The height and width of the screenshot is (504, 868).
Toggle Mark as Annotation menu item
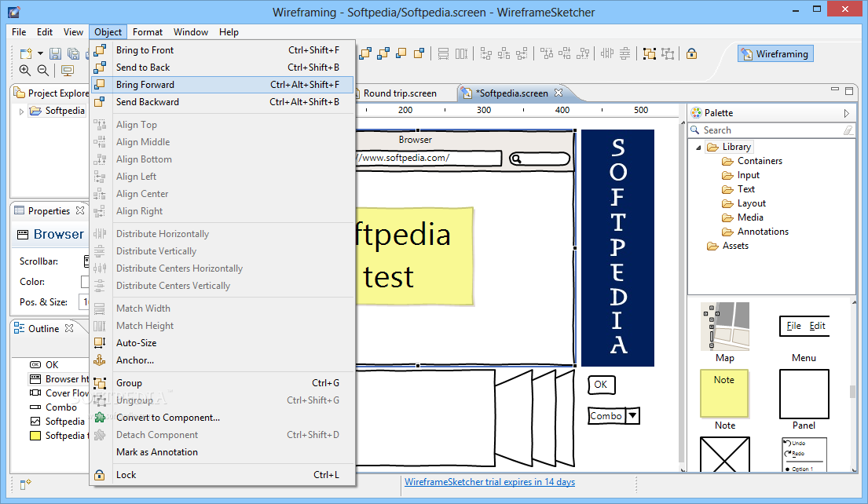coord(222,452)
